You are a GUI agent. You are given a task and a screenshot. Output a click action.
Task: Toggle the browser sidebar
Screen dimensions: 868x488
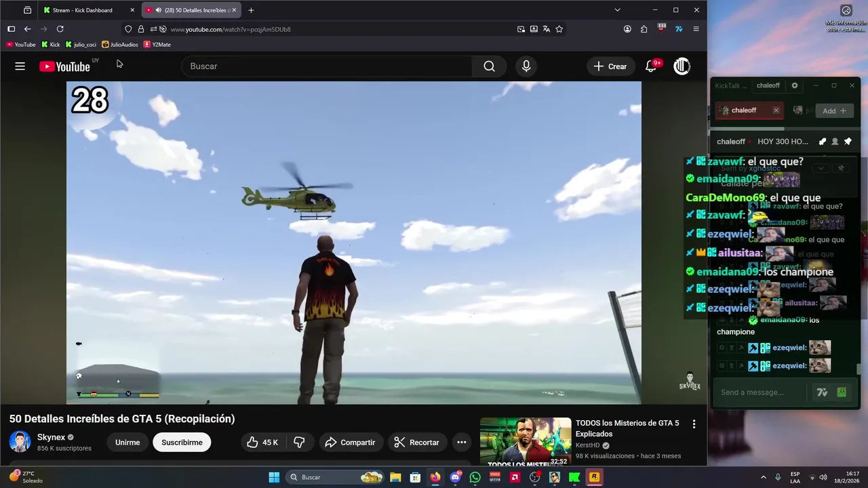[x=11, y=29]
